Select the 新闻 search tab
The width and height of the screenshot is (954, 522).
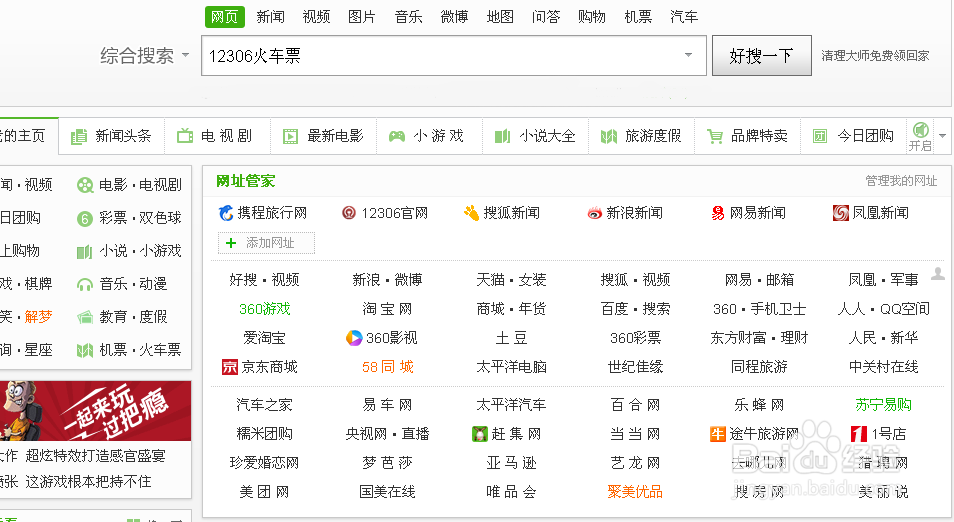click(x=271, y=16)
